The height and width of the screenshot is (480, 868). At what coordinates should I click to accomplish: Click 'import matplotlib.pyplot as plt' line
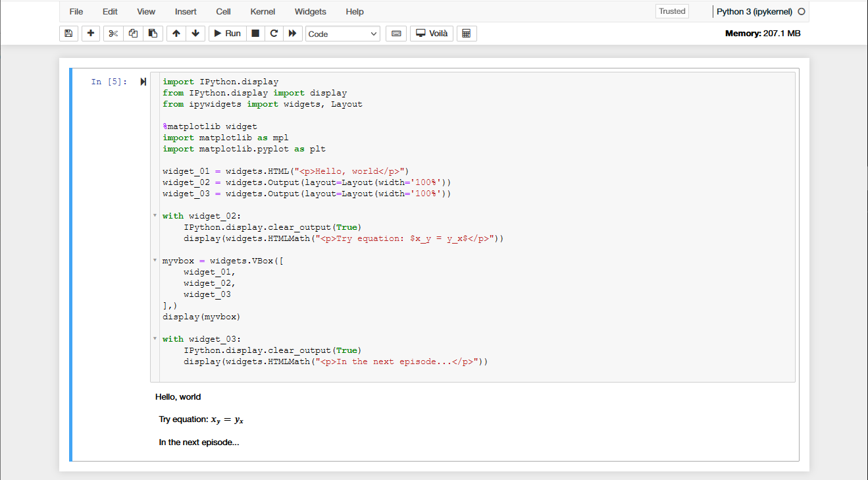pos(244,149)
